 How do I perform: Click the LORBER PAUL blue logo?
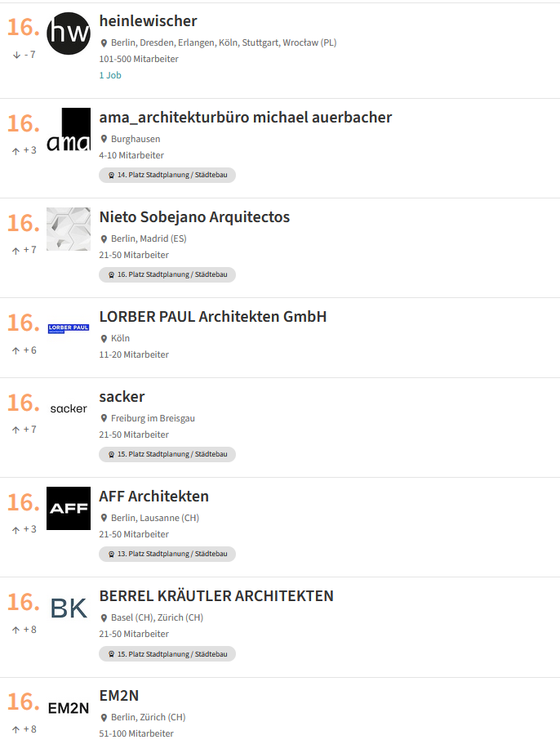point(69,328)
